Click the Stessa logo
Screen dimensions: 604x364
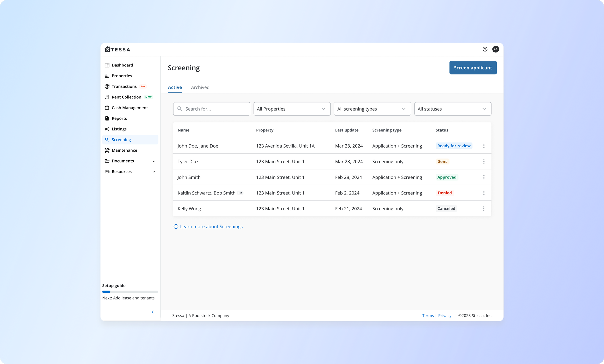pyautogui.click(x=117, y=50)
